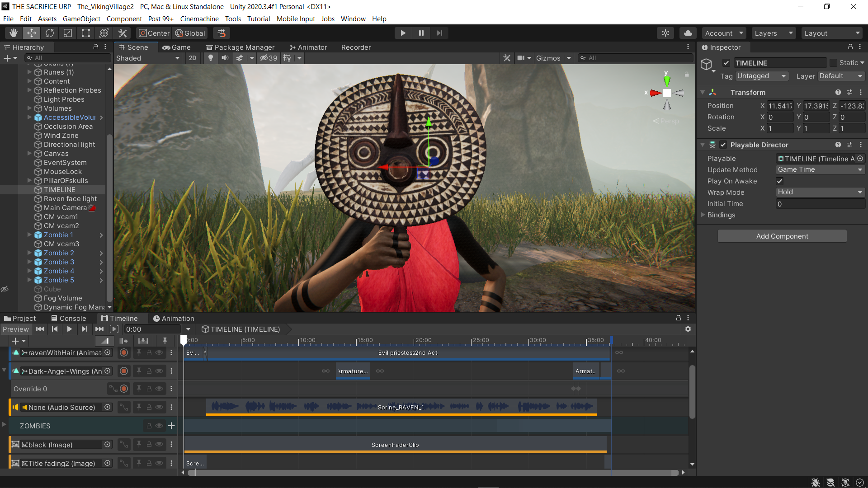868x488 pixels.
Task: Toggle scene effects icon
Action: click(240, 58)
